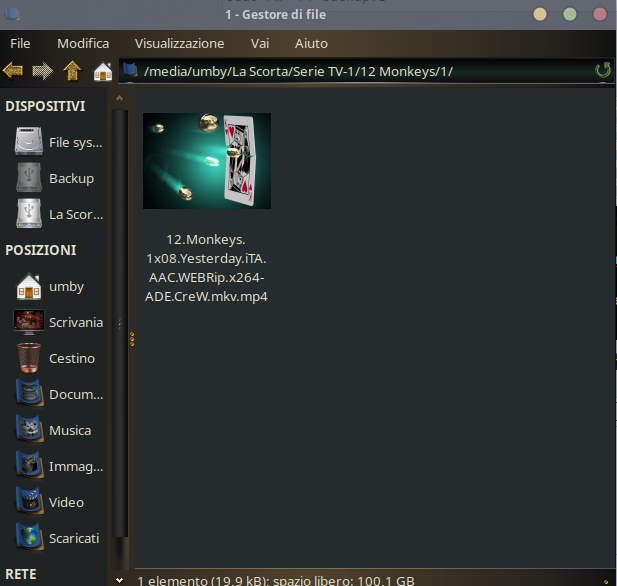The height and width of the screenshot is (586, 617).
Task: Open the Visualizzazione menu
Action: (179, 43)
